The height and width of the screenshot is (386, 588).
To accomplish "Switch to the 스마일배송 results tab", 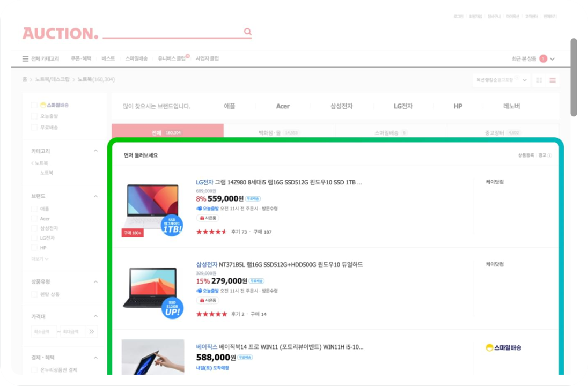I will pos(391,132).
